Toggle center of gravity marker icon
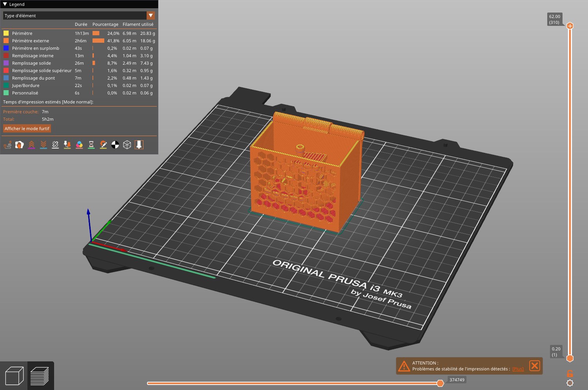Screen dimensions: 588x390 coord(115,145)
